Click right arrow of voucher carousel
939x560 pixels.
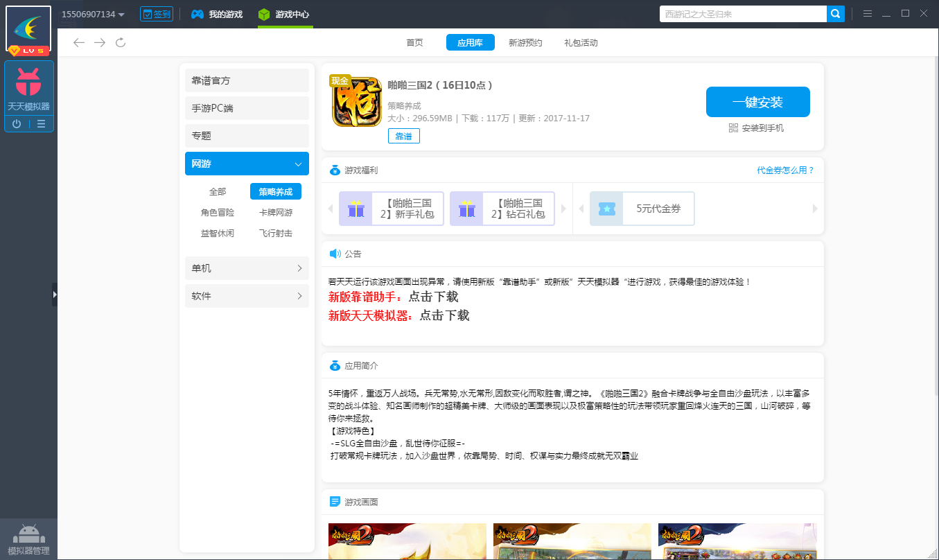click(815, 209)
